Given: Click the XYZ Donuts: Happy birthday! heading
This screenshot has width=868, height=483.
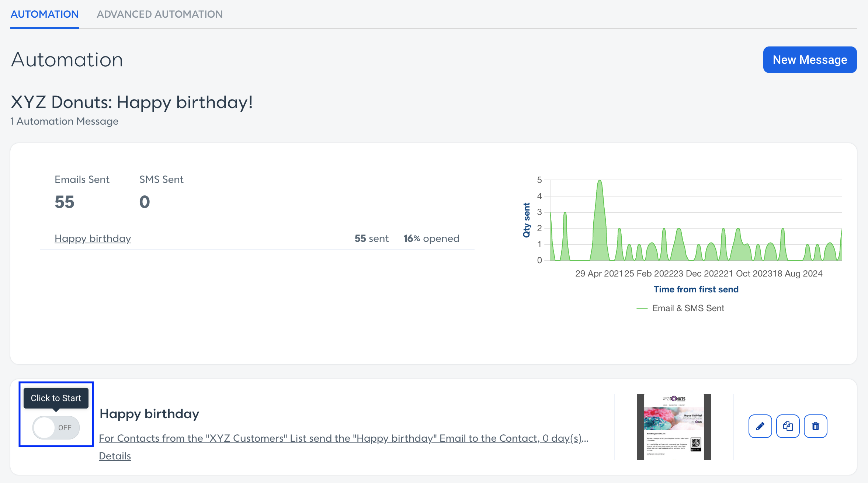Looking at the screenshot, I should 132,102.
